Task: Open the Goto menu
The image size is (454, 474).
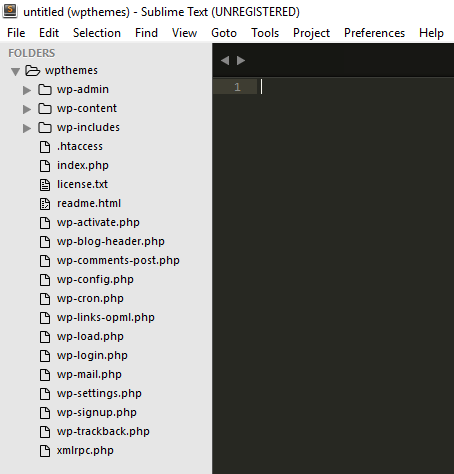Action: click(224, 33)
